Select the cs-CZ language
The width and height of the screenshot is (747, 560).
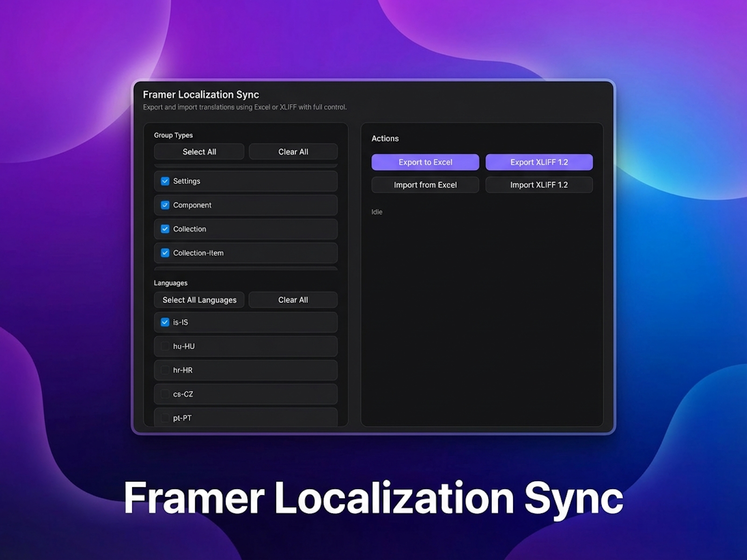pyautogui.click(x=165, y=394)
